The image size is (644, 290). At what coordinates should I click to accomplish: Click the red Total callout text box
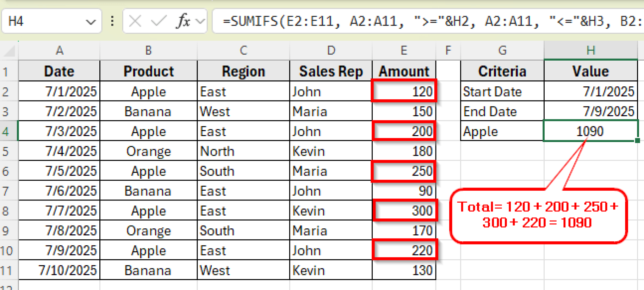pos(538,216)
